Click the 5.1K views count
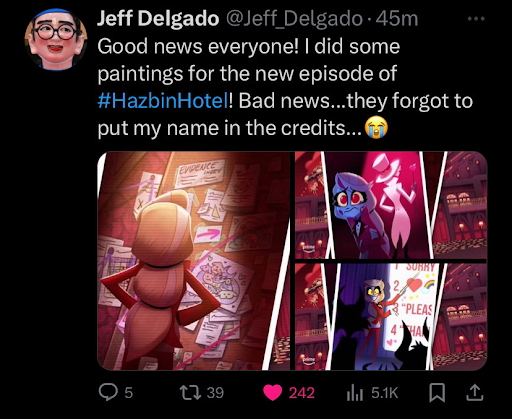 click(385, 393)
